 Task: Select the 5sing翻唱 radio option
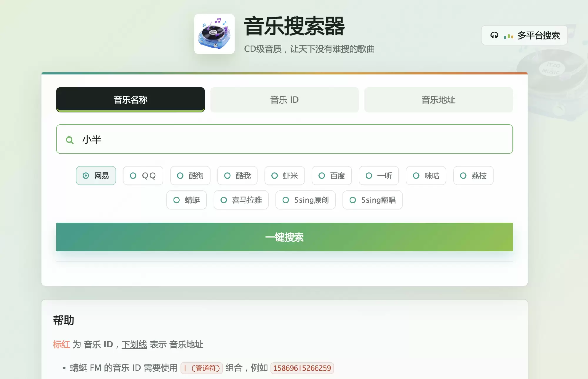coord(372,200)
